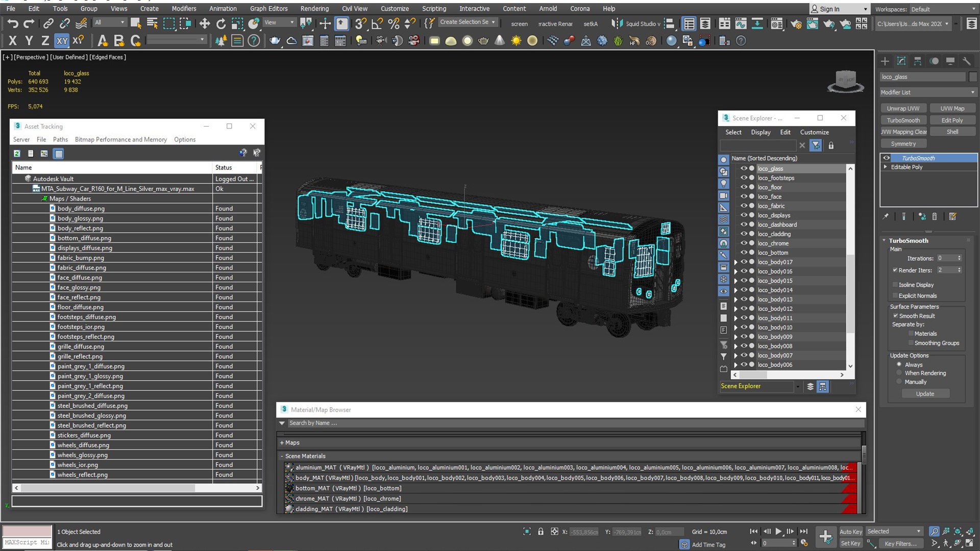Open the Workspaces Default dropdown

tap(944, 9)
